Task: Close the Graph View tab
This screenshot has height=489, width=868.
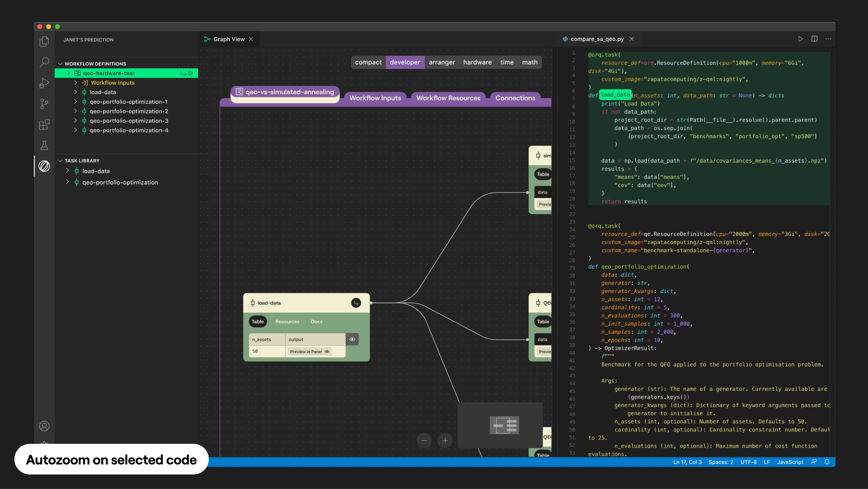Action: (x=251, y=39)
